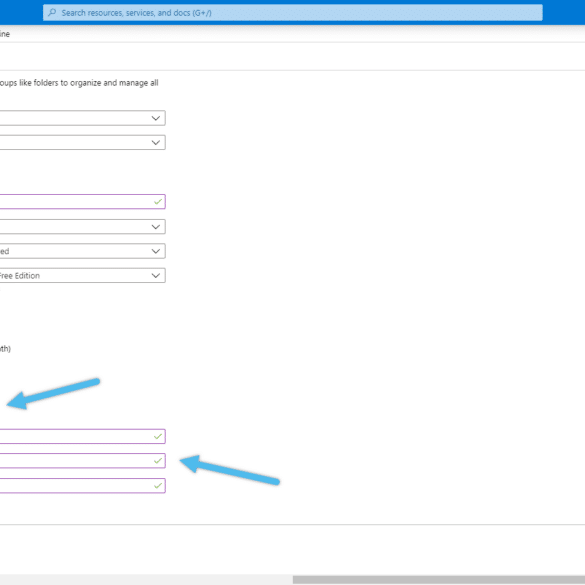This screenshot has width=585, height=585.
Task: Focus the Search resources, services, and docs box
Action: click(x=292, y=13)
